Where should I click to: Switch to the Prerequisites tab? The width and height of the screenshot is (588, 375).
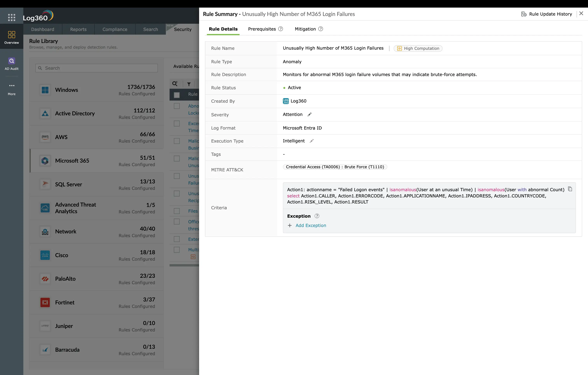tap(262, 29)
